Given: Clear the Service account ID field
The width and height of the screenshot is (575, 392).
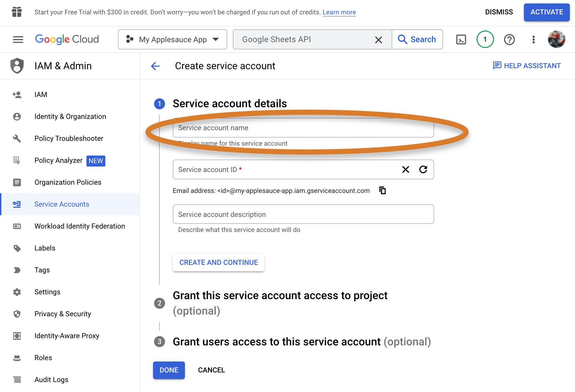Looking at the screenshot, I should [x=406, y=169].
